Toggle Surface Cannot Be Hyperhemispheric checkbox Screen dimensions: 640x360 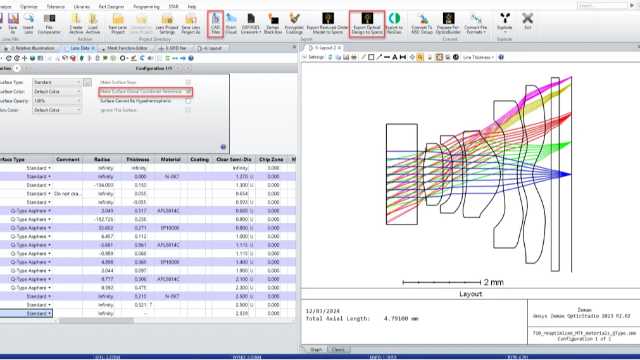(188, 101)
